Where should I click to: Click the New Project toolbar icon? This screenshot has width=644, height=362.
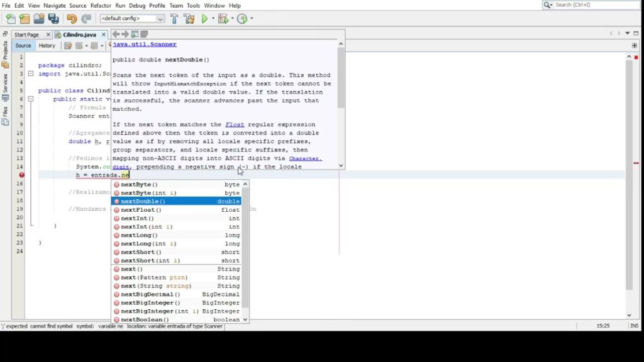24,19
